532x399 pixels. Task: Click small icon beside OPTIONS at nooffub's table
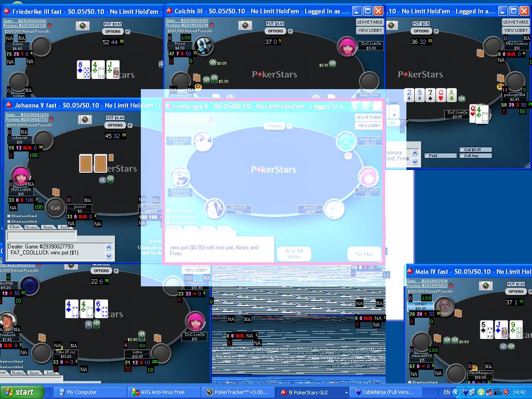[116, 271]
